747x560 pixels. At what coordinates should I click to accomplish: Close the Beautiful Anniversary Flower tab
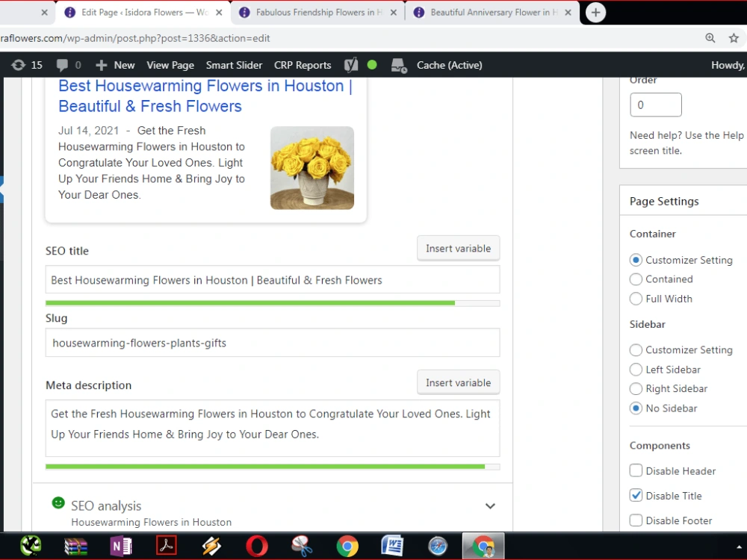coord(568,13)
